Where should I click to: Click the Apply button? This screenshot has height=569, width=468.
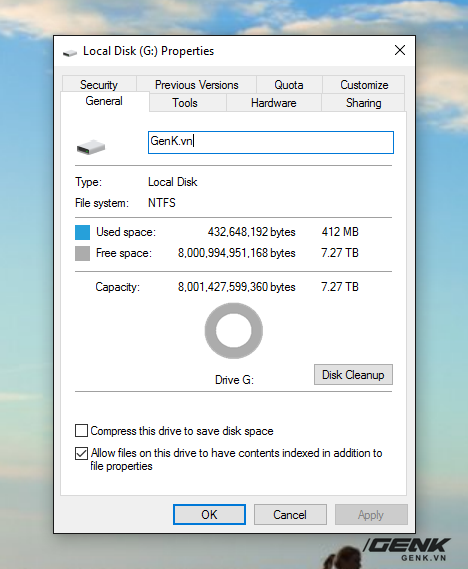(x=371, y=514)
